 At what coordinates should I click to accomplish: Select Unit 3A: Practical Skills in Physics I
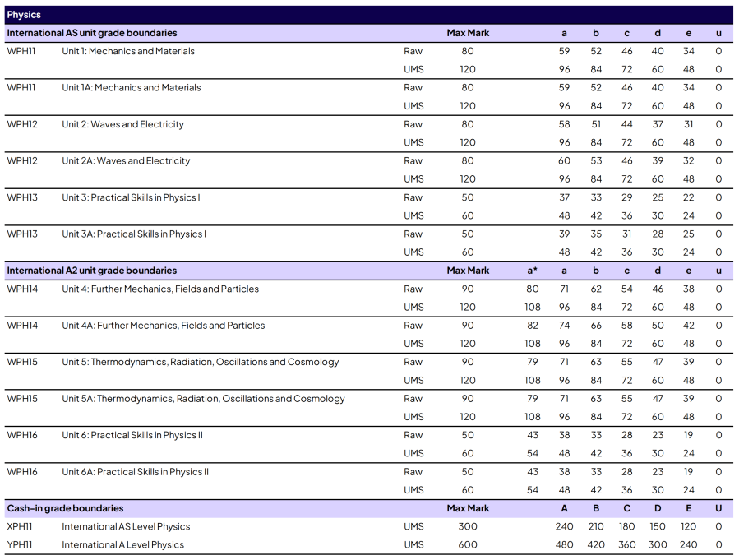[134, 234]
